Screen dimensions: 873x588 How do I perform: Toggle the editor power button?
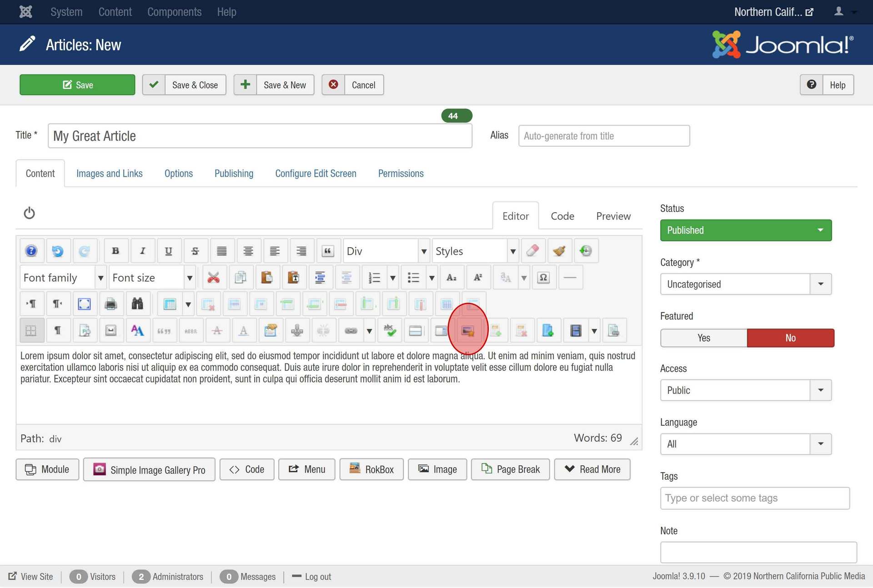pos(30,213)
